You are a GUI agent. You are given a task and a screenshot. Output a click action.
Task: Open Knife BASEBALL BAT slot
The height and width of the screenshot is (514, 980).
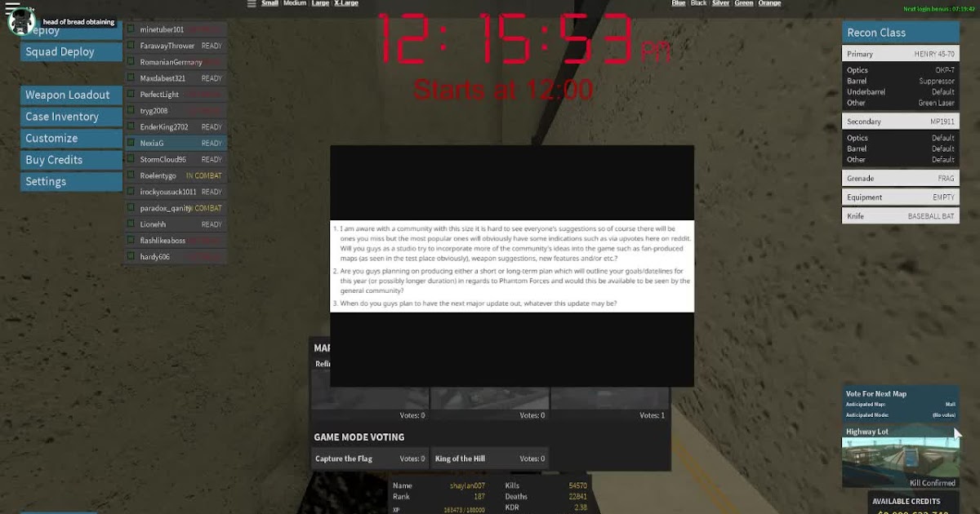tap(901, 216)
